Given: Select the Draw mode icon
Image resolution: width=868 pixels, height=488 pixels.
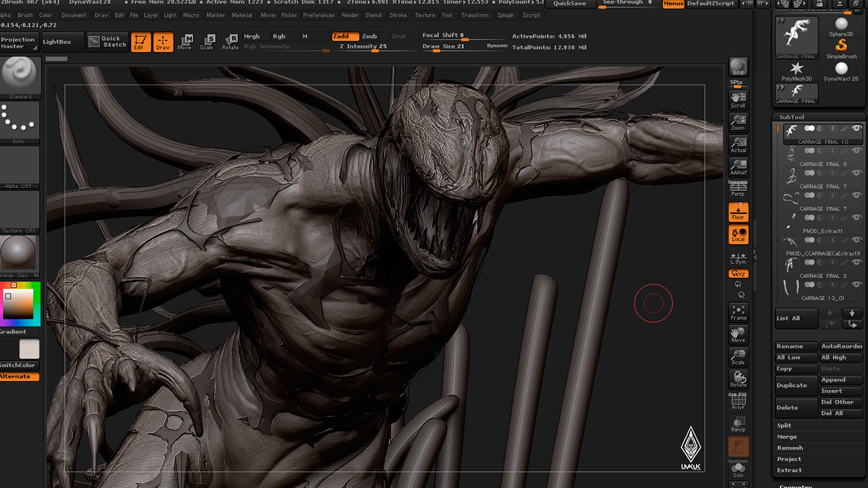Looking at the screenshot, I should tap(163, 42).
